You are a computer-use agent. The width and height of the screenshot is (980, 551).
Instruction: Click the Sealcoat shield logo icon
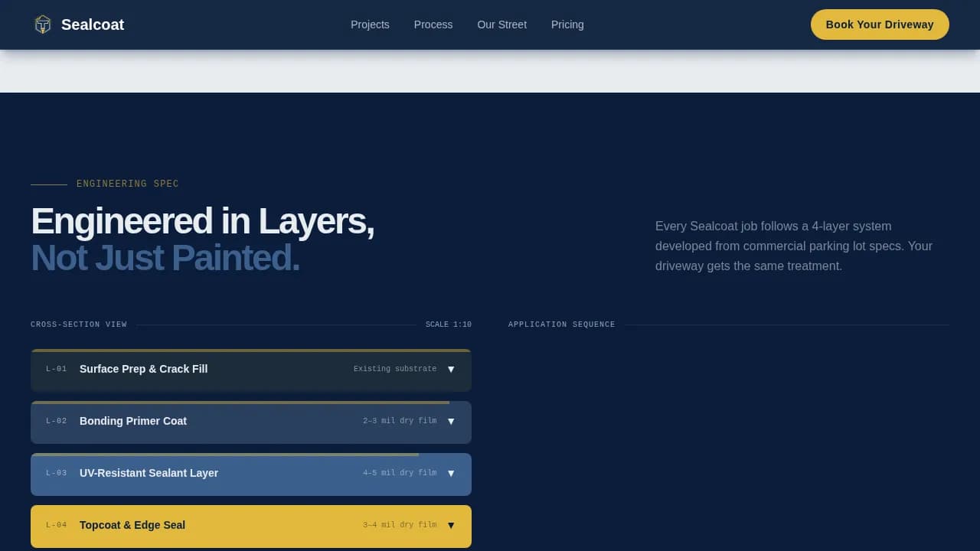click(43, 24)
